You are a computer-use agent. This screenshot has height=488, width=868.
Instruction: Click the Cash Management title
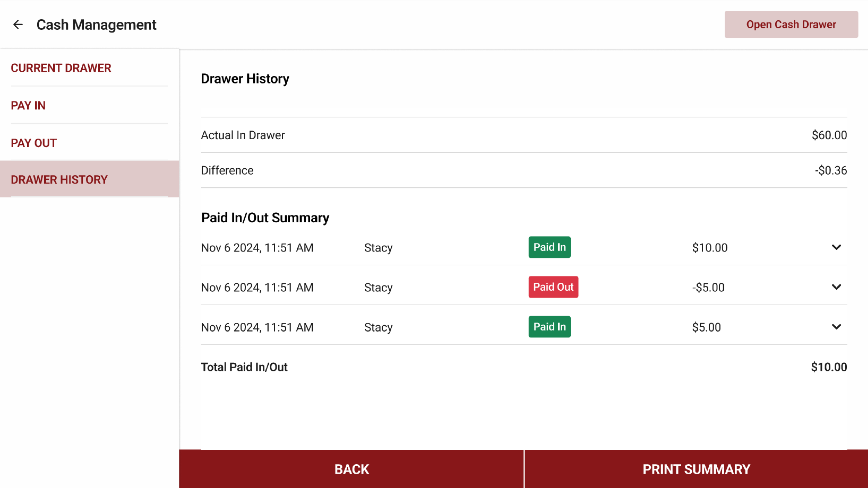click(96, 25)
